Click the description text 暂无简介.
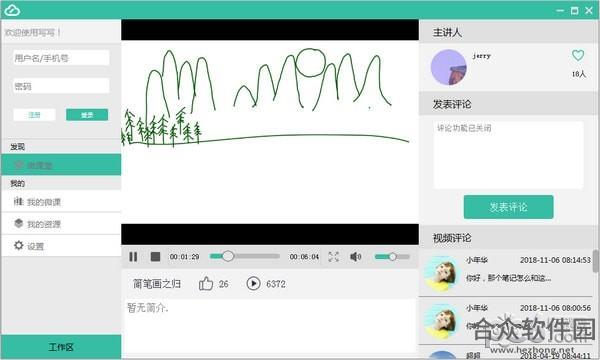Viewport: 600px width, 360px height. [148, 308]
